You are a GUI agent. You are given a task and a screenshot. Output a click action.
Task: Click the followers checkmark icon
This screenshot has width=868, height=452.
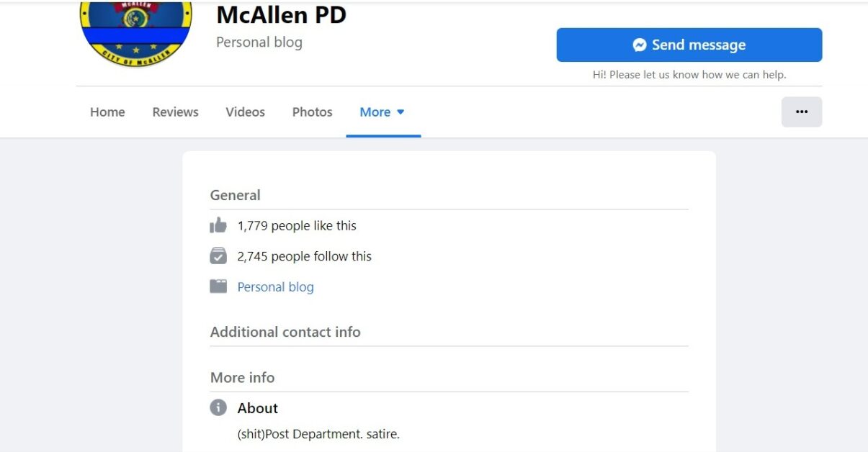(218, 256)
